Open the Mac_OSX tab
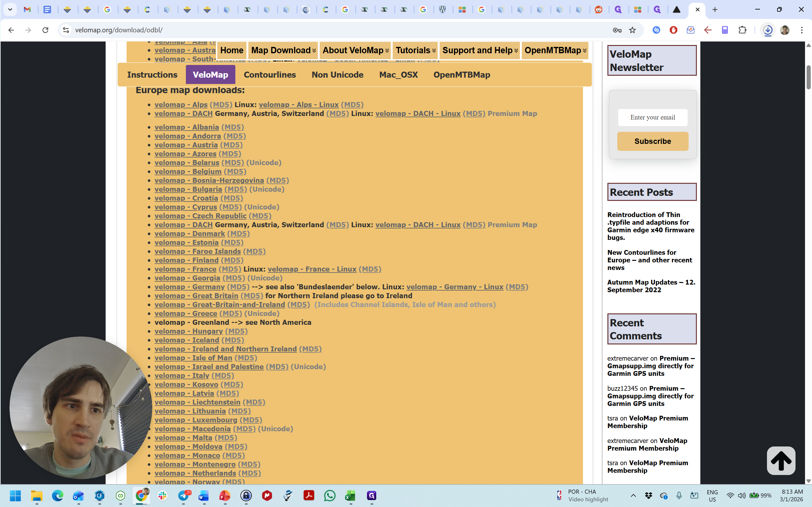This screenshot has height=507, width=812. pyautogui.click(x=398, y=74)
